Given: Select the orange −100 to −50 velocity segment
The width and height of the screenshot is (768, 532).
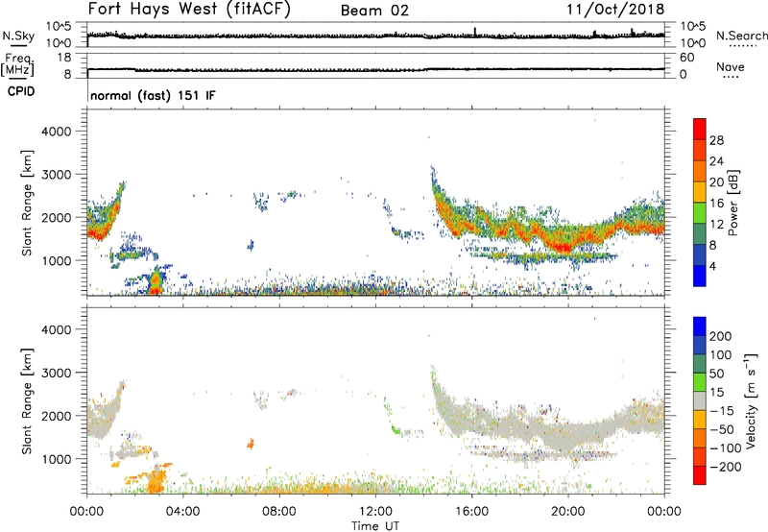Looking at the screenshot, I should click(x=700, y=438).
